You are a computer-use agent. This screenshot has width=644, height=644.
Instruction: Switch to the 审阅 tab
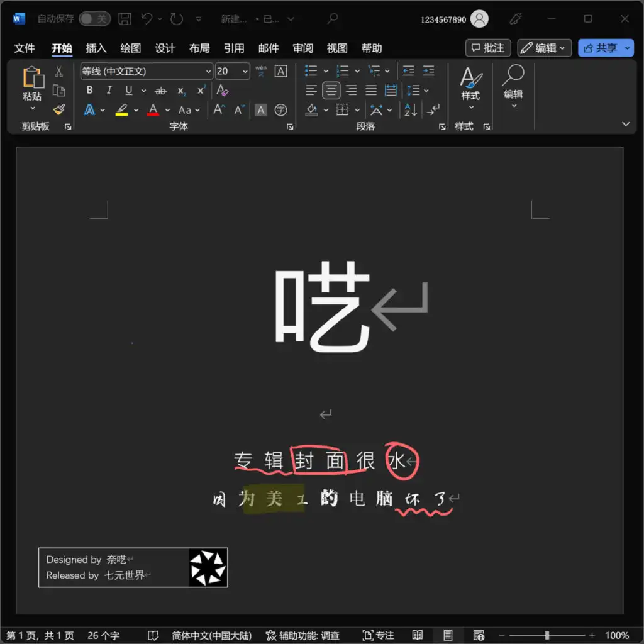(303, 48)
